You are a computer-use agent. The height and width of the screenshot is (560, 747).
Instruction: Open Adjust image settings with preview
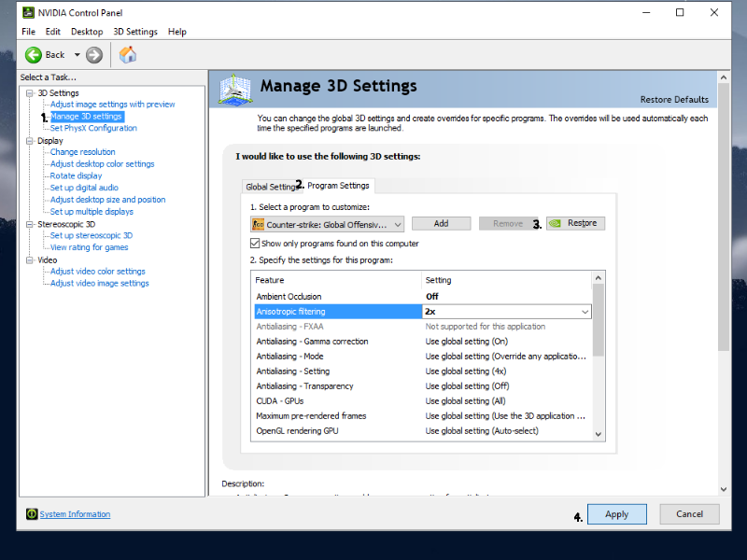click(x=112, y=105)
